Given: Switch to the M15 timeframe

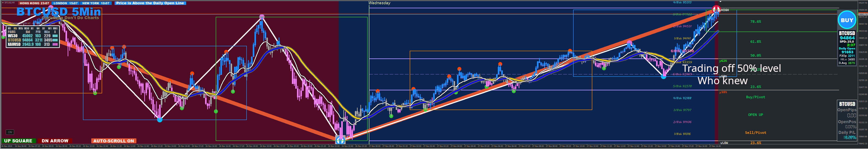Looking at the screenshot, I should pos(21,28).
